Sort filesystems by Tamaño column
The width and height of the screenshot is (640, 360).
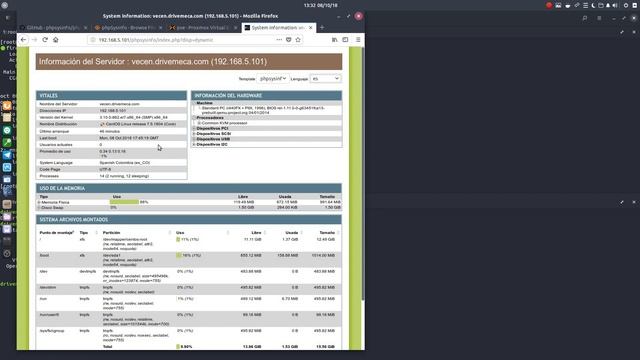tap(327, 233)
